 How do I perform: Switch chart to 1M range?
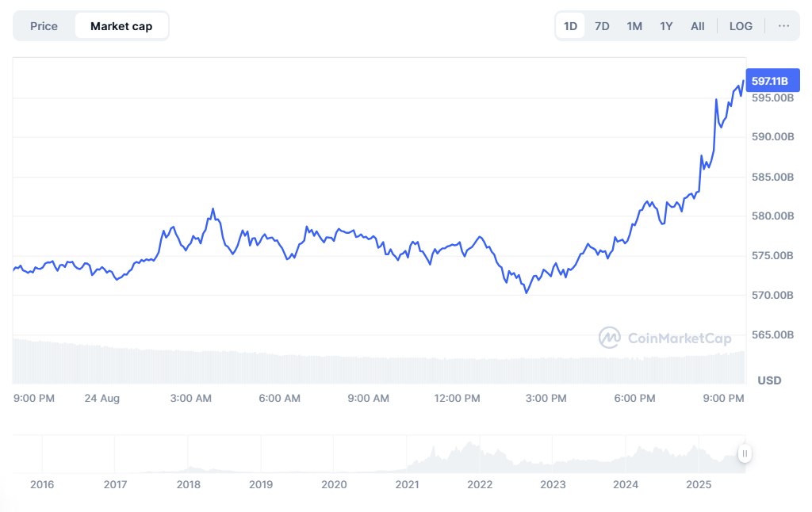pos(634,26)
